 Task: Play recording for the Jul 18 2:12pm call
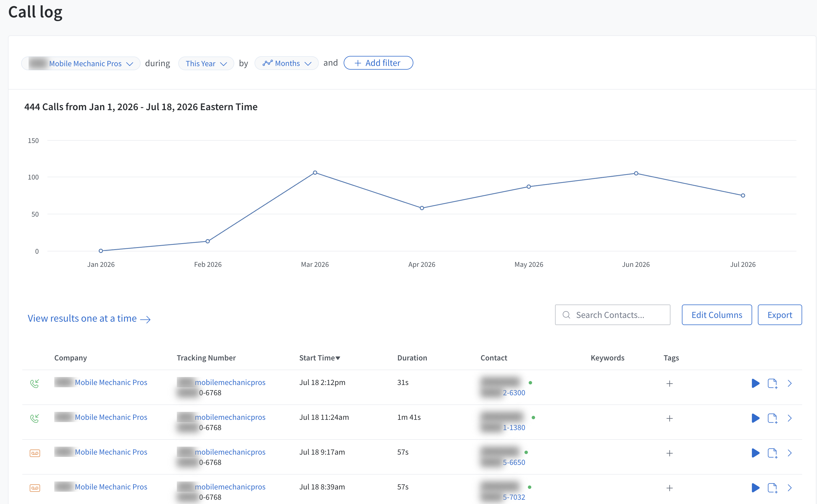(x=755, y=383)
